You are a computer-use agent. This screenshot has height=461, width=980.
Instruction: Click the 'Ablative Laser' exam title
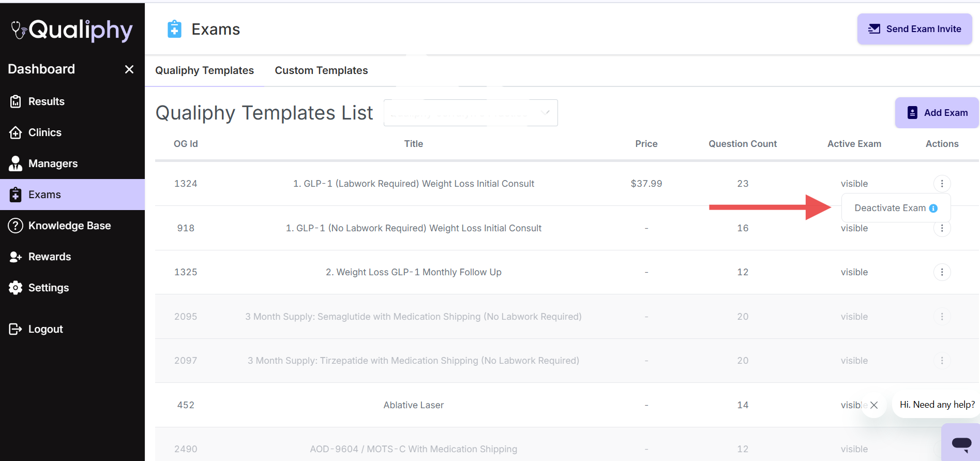[x=414, y=405]
